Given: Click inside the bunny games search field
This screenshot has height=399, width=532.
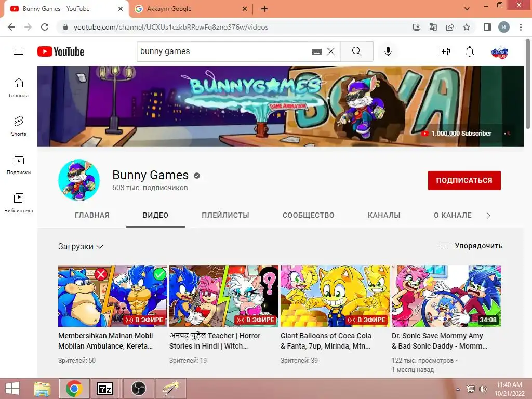Looking at the screenshot, I should (224, 51).
